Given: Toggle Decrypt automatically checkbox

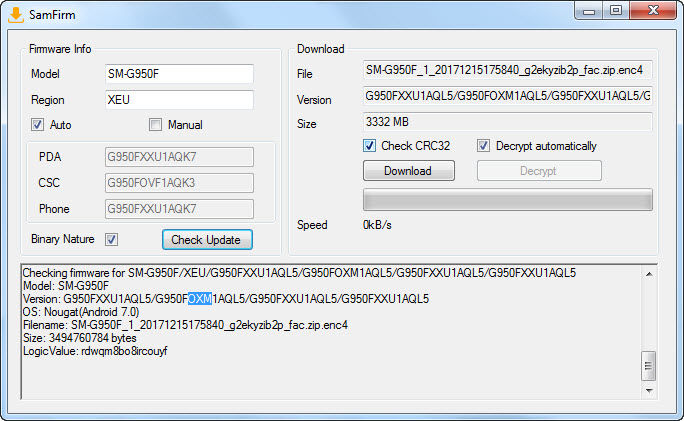Looking at the screenshot, I should point(483,146).
